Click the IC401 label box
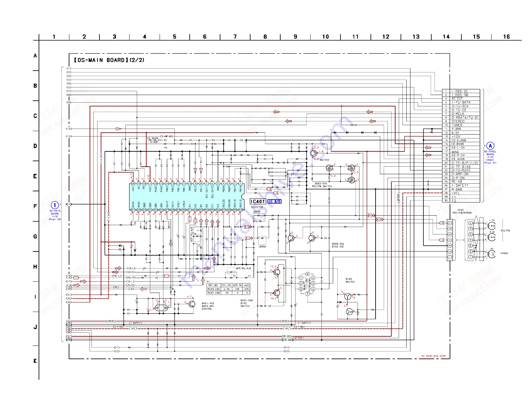The height and width of the screenshot is (400, 532). tap(257, 201)
